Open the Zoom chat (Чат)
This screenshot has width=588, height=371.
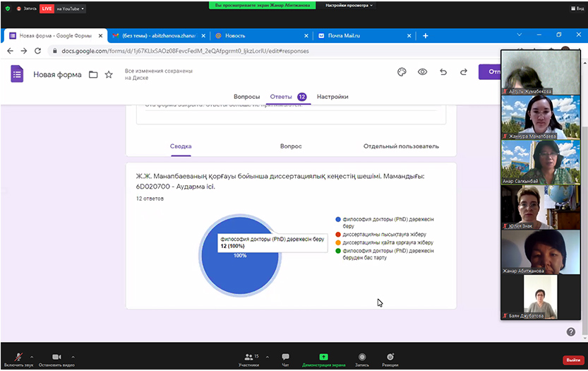(x=285, y=360)
